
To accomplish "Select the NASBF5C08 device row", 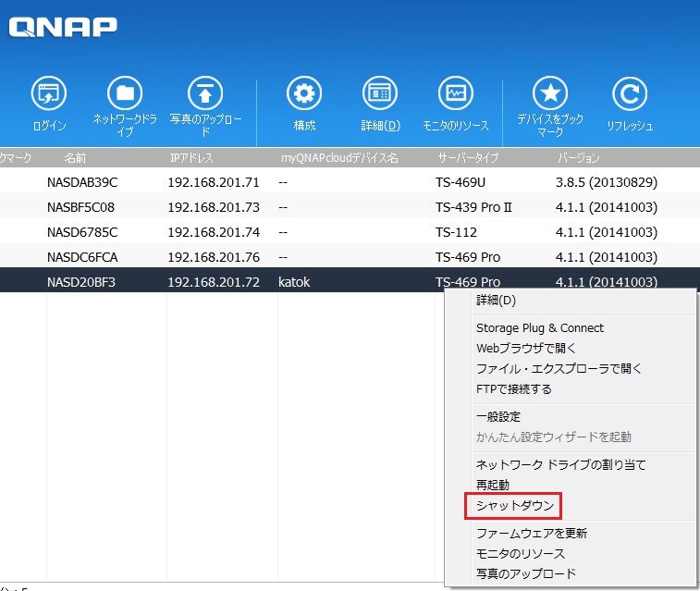I will coord(350,207).
